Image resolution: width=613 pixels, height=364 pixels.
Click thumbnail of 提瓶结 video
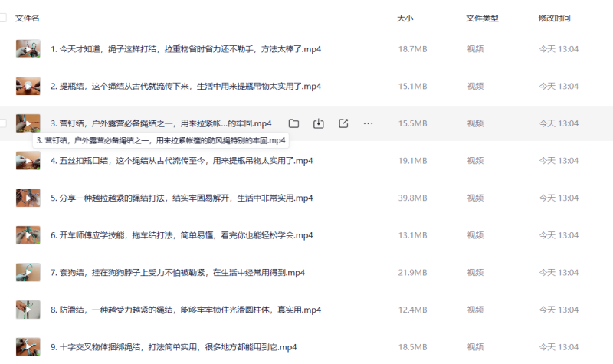[x=28, y=86]
